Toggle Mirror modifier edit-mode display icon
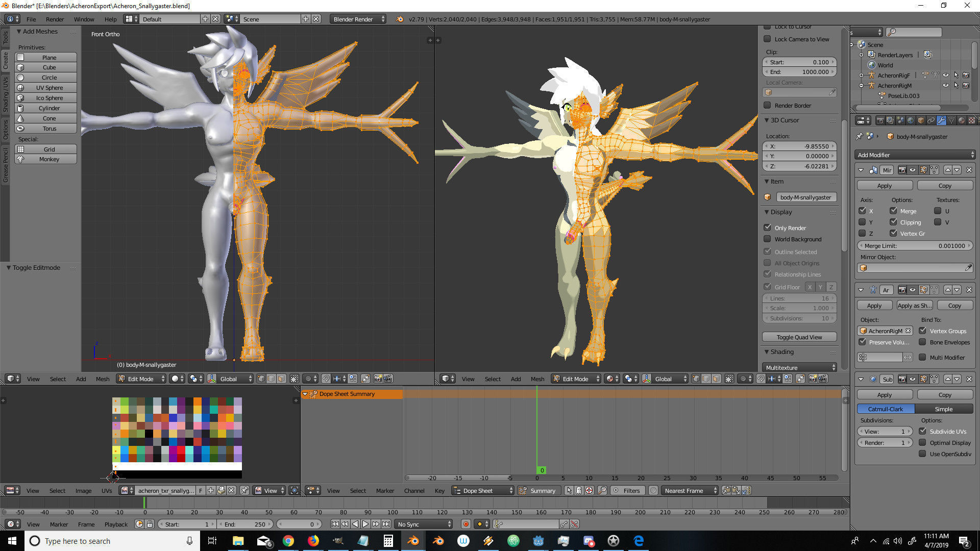This screenshot has height=551, width=980. coord(923,170)
